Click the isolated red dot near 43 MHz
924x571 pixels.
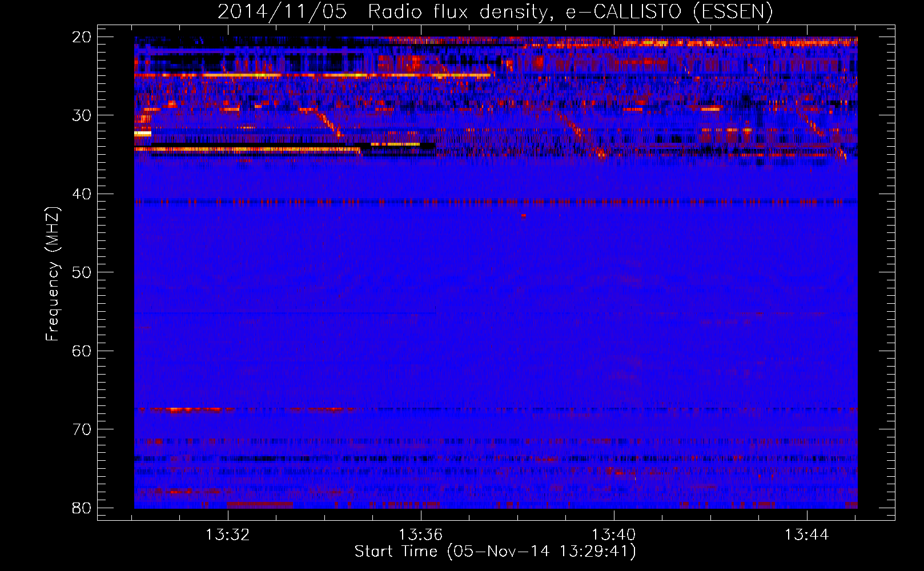point(524,216)
